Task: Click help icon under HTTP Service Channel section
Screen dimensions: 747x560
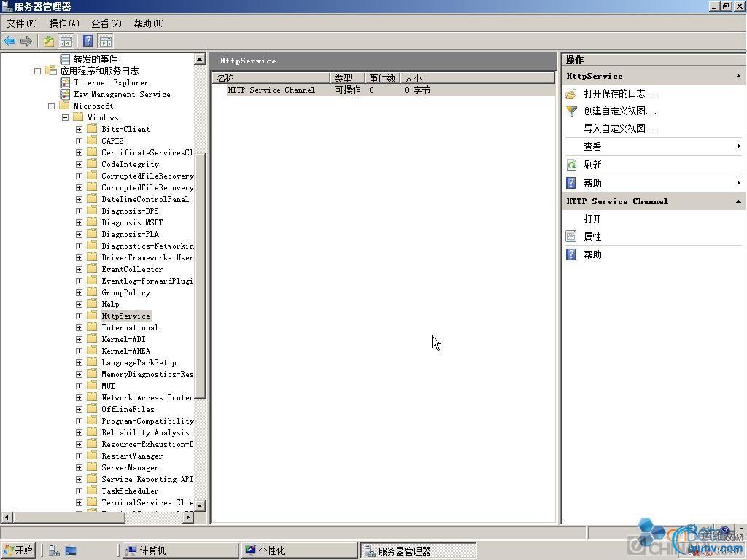Action: coord(570,254)
